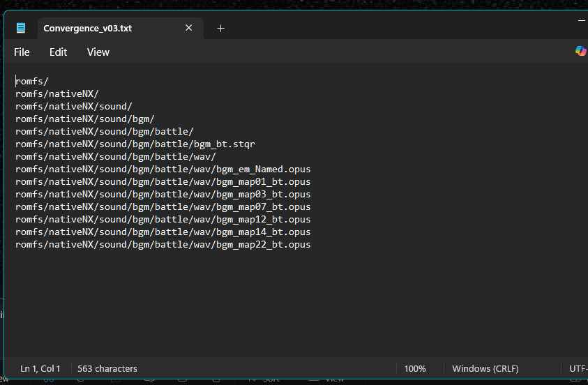This screenshot has height=385, width=588.
Task: Place cursor on the bgm_map07_bt.opus line
Action: pos(163,207)
